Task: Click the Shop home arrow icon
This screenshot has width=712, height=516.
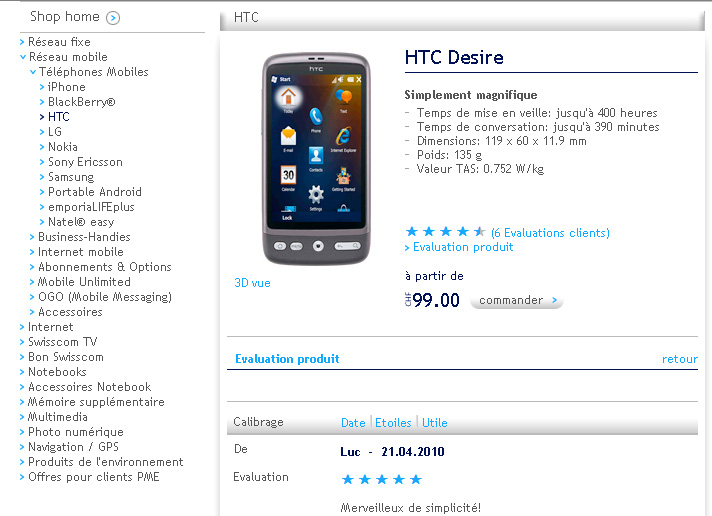Action: click(x=113, y=18)
